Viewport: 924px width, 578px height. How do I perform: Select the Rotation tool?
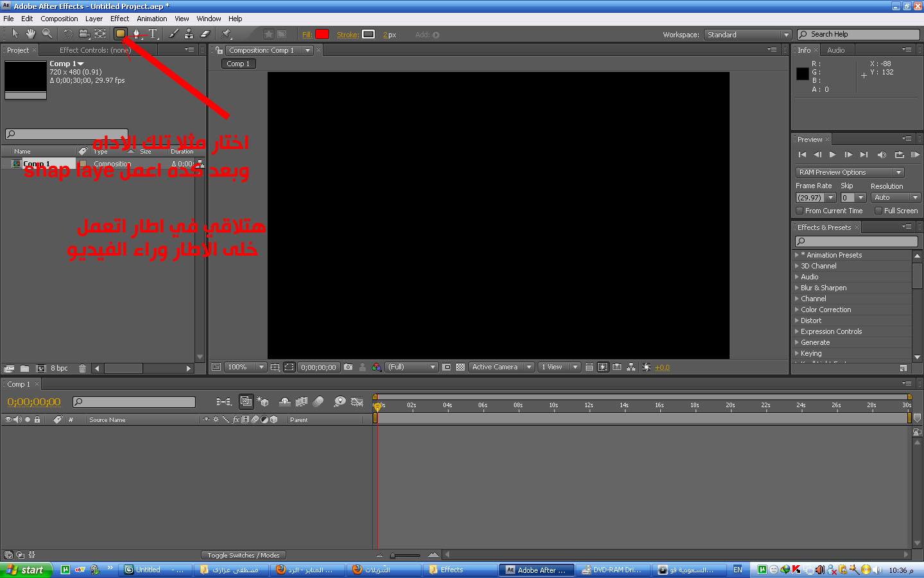click(68, 33)
